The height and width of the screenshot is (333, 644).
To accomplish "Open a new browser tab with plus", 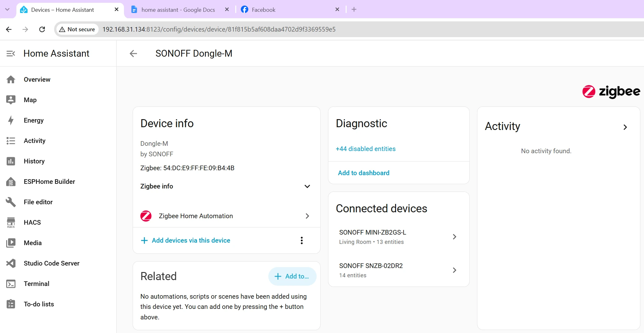I will click(354, 10).
